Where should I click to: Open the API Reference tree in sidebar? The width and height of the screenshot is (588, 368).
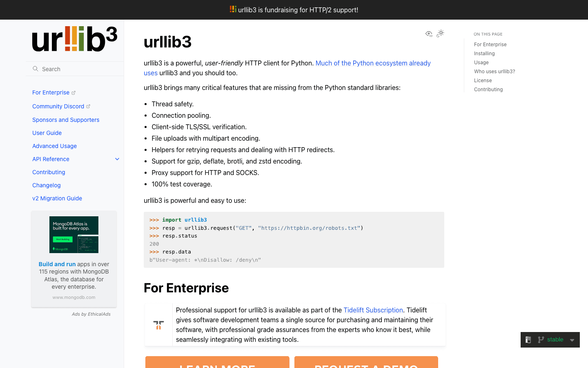[51, 159]
